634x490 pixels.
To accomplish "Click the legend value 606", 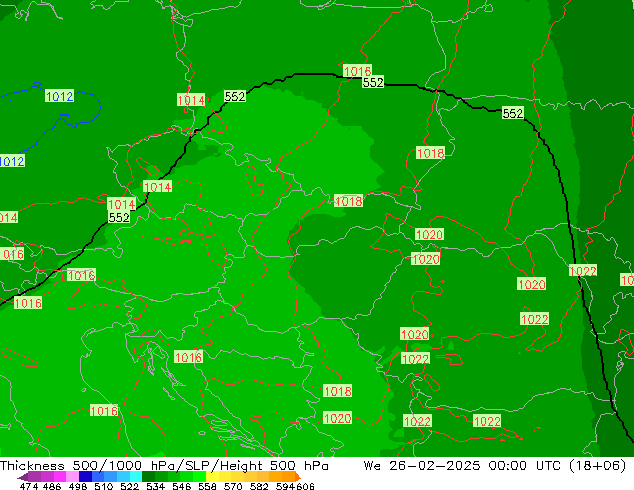I will coord(305,486).
